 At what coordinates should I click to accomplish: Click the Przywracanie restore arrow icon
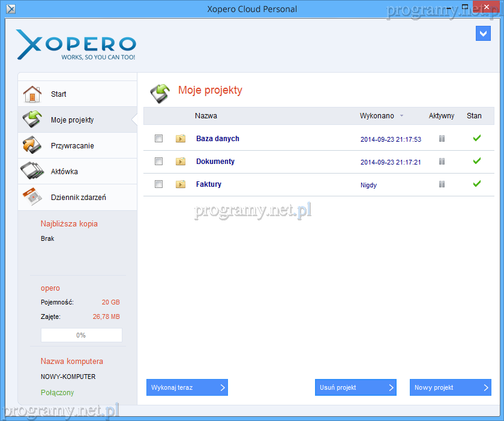pyautogui.click(x=32, y=146)
